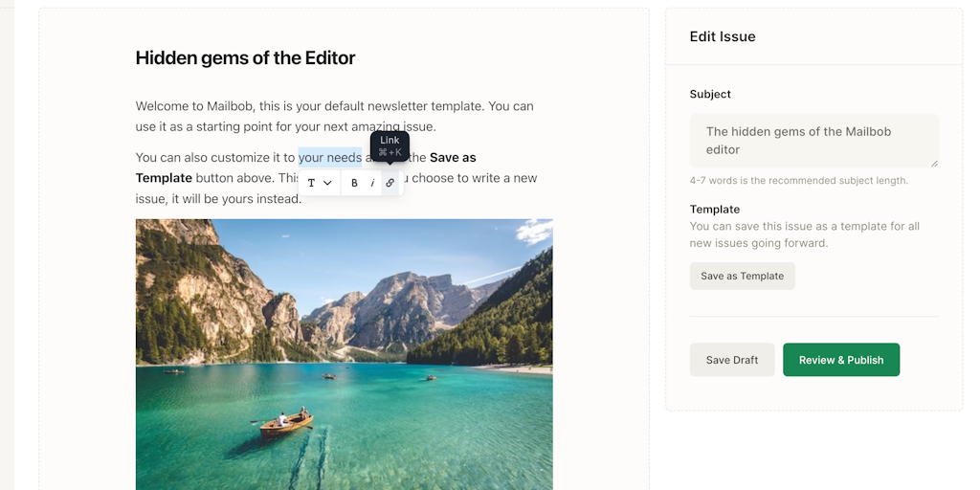Screen dimensions: 980x490
Task: Click the "Template" section label
Action: pos(715,209)
